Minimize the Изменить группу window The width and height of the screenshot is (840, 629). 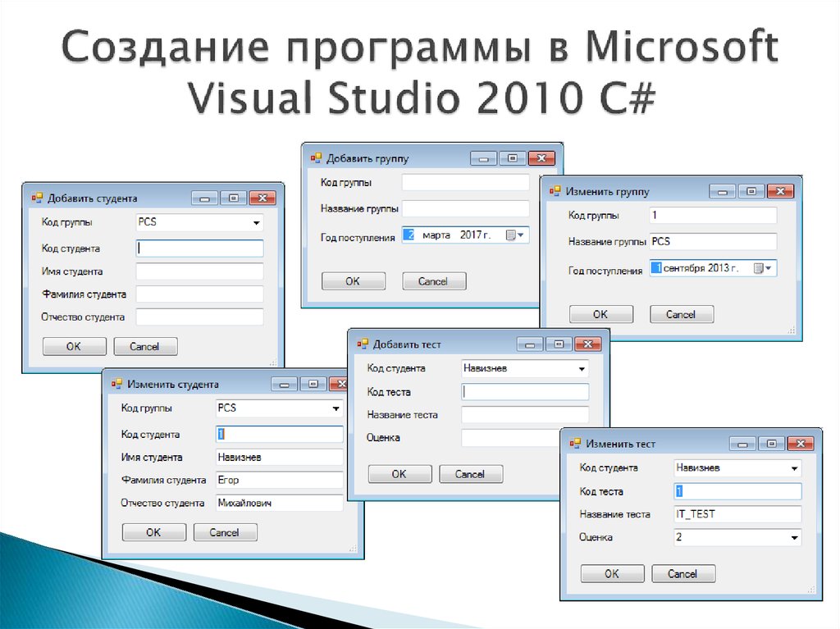tap(722, 192)
